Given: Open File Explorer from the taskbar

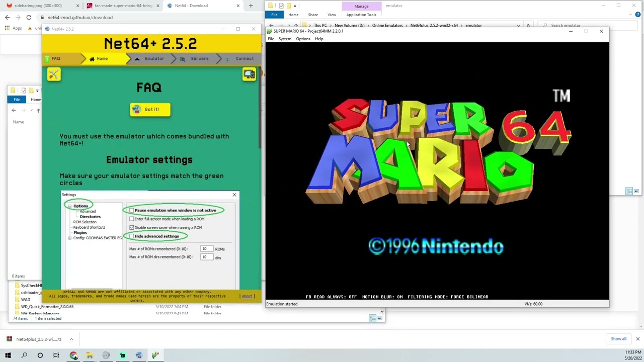Looking at the screenshot, I should (90, 355).
